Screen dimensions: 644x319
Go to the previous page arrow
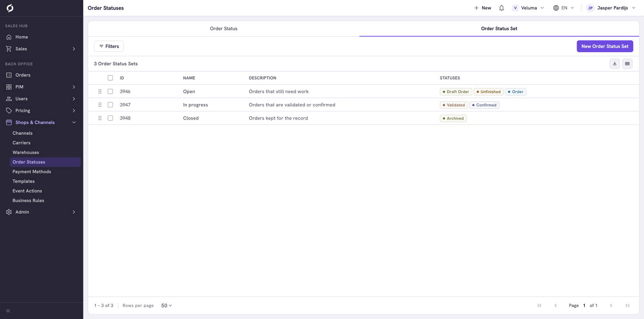pos(556,305)
